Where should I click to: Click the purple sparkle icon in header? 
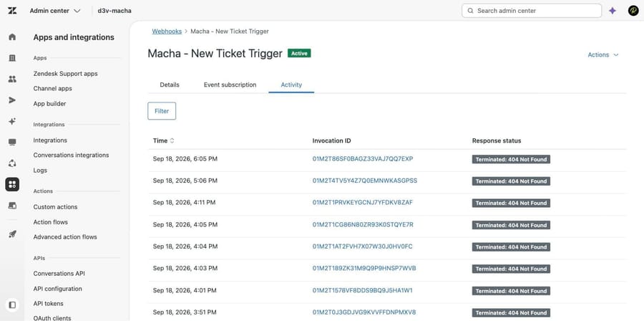click(613, 11)
